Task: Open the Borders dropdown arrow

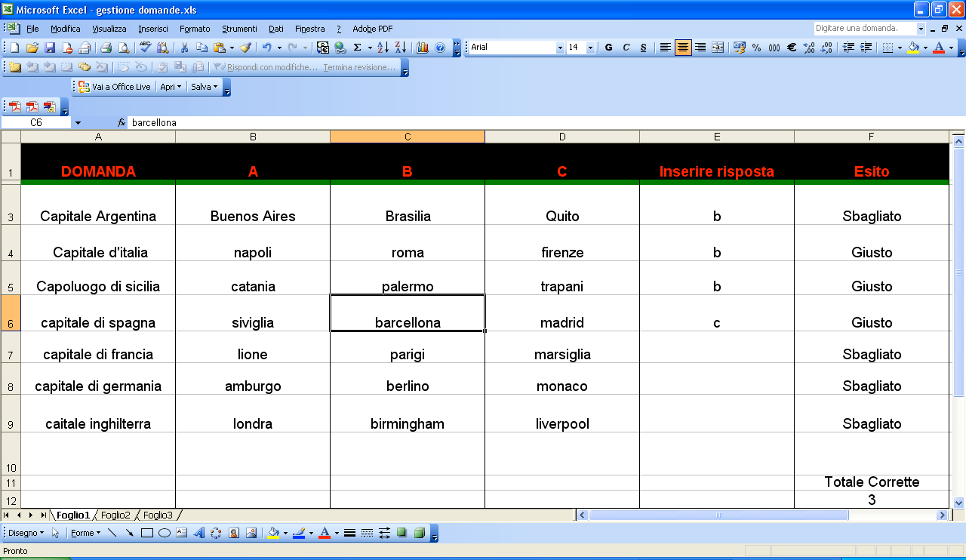Action: point(900,48)
